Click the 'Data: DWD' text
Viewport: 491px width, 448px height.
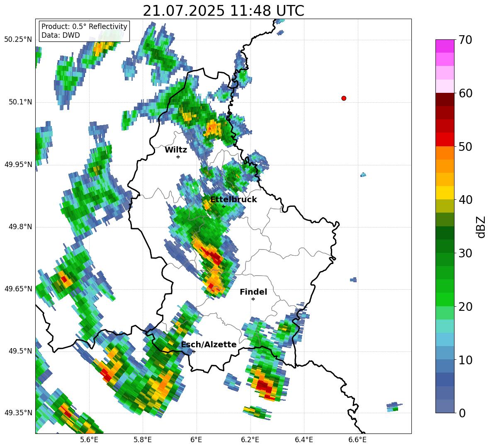tap(61, 35)
